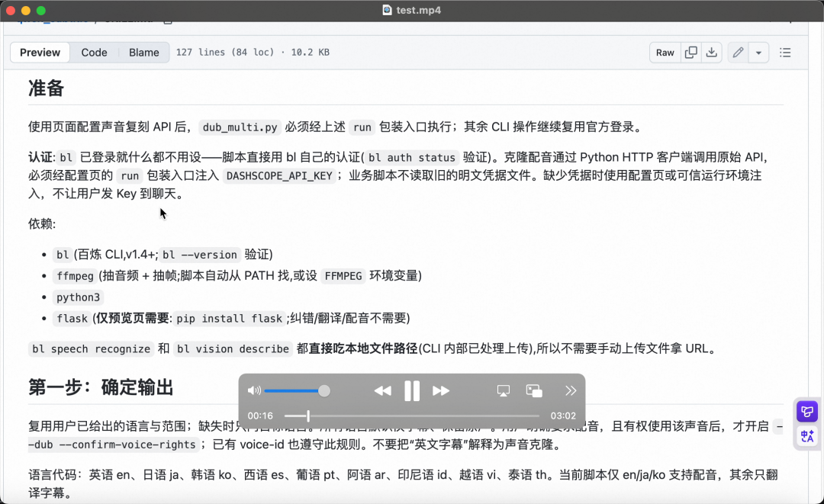
Task: Click the --confirm-voice-rights code text
Action: 127,445
